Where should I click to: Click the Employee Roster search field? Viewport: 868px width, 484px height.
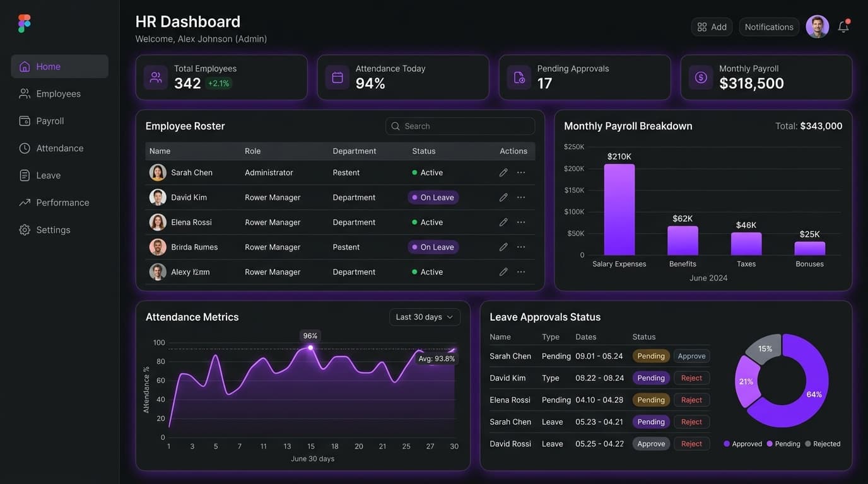click(x=460, y=126)
